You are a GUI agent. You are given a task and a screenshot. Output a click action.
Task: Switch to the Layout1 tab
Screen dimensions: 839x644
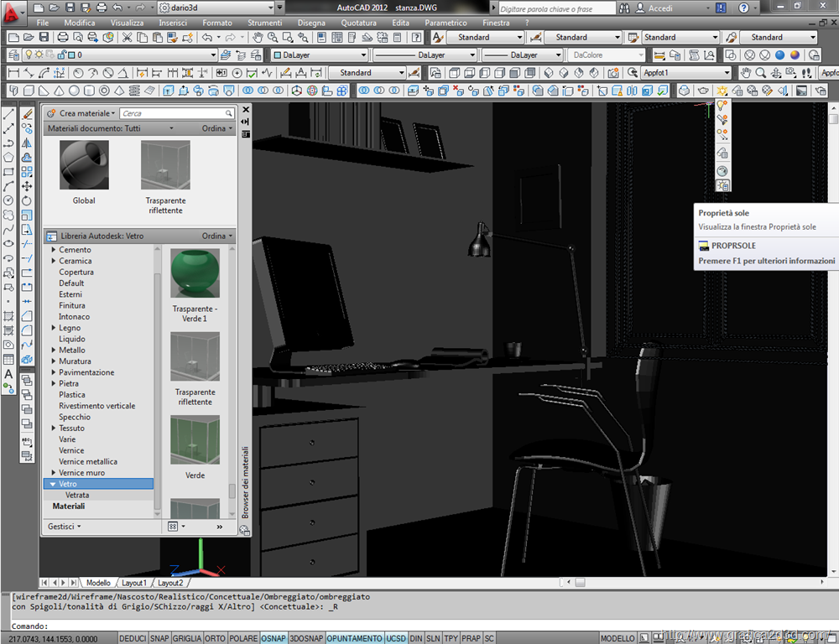[133, 583]
